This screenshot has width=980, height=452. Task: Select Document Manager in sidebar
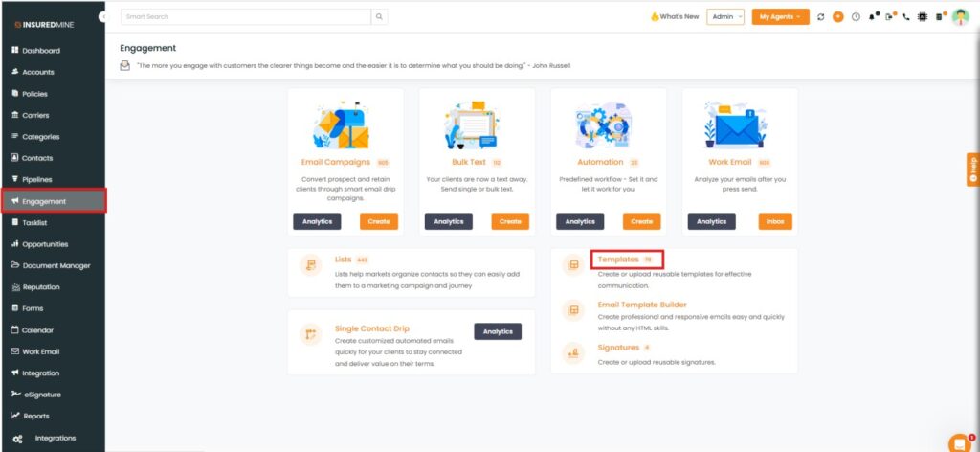[x=56, y=265]
